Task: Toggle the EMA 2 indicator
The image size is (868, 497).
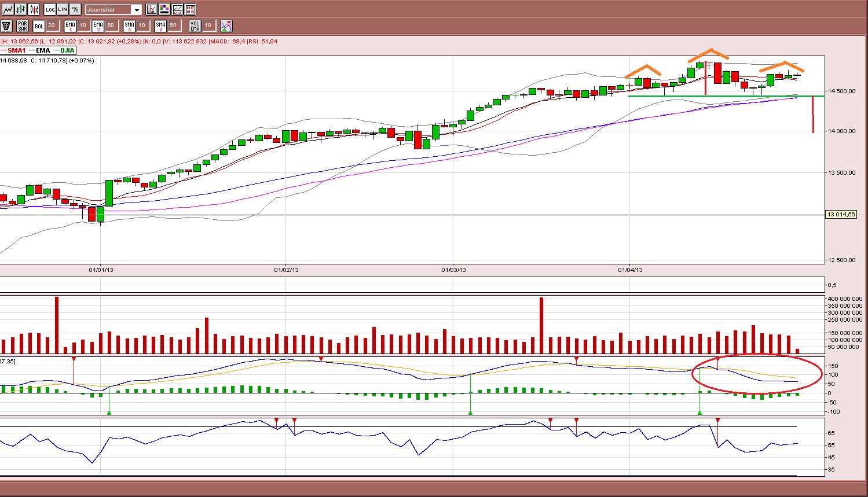Action: point(98,25)
